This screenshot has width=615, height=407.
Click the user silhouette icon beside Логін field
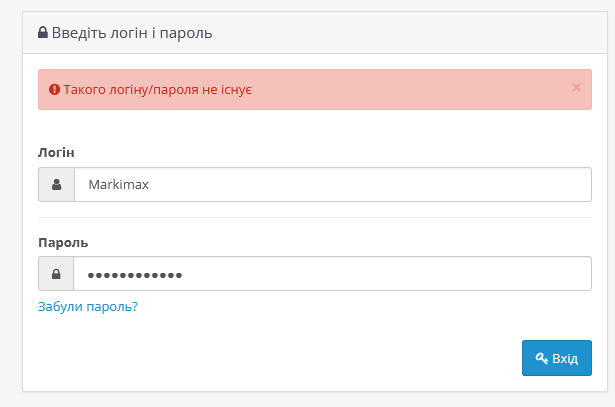(x=56, y=185)
